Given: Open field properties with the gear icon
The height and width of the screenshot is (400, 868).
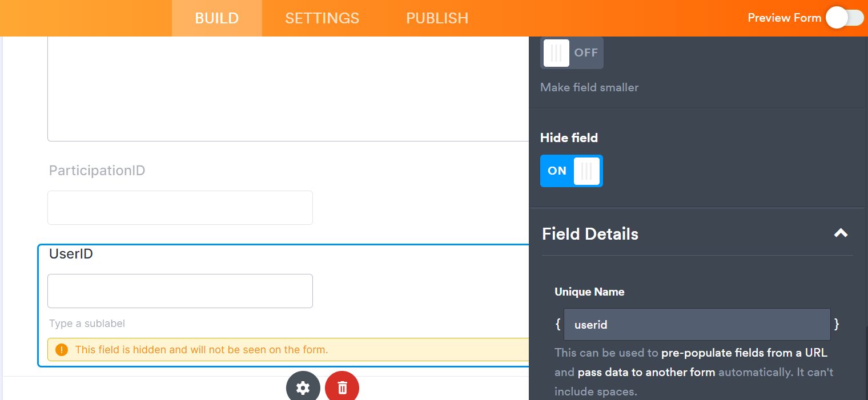Looking at the screenshot, I should pyautogui.click(x=303, y=387).
